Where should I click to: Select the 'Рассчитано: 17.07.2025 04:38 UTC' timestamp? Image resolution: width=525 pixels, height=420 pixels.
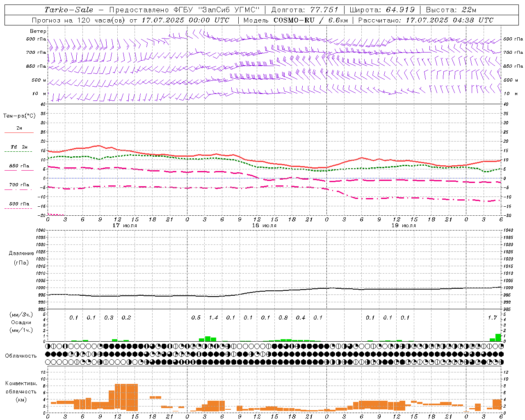click(x=426, y=20)
